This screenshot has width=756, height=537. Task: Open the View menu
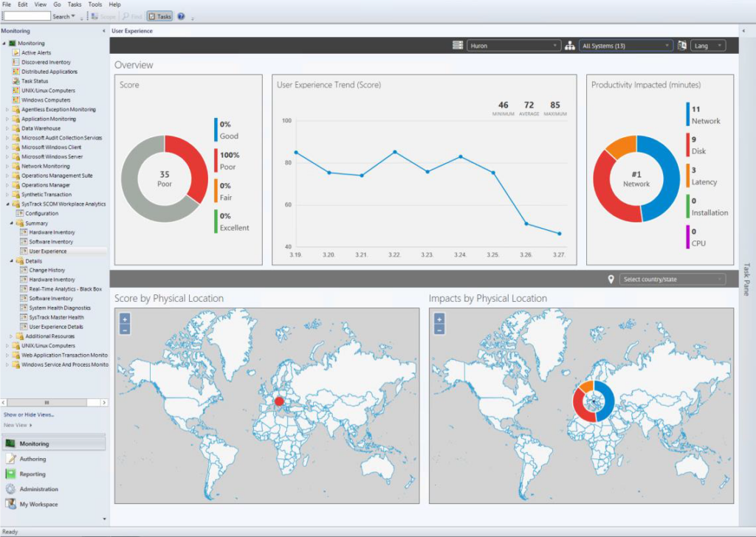41,4
